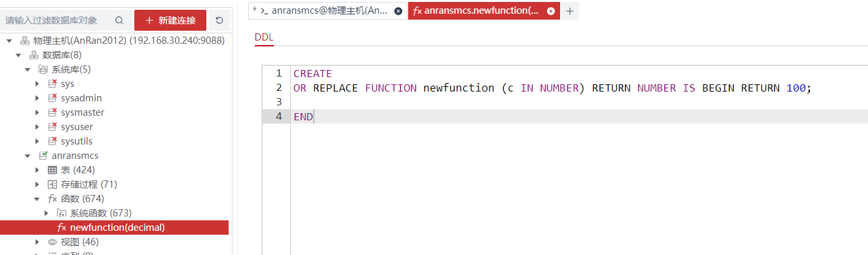Click the table grid icon for 表 (424)
868x255 pixels.
click(x=52, y=170)
